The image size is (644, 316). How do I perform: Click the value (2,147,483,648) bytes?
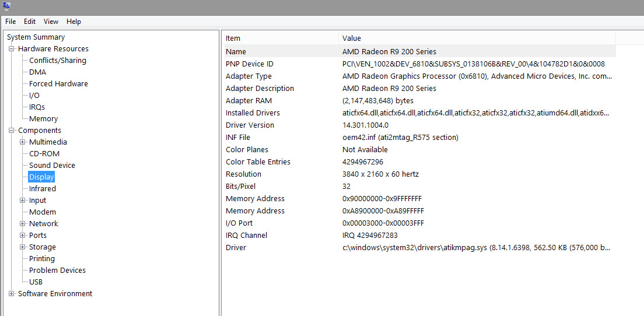(x=378, y=100)
